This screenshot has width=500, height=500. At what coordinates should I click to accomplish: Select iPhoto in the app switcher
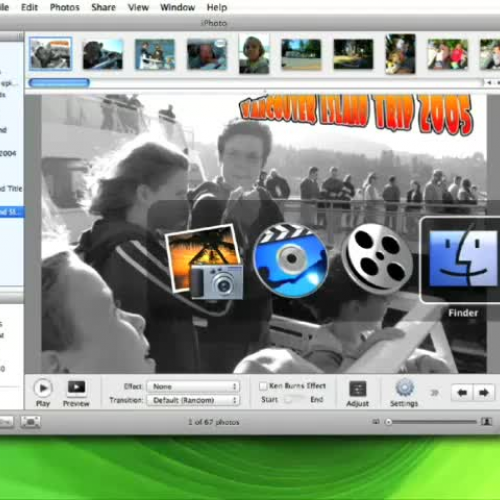pyautogui.click(x=205, y=261)
